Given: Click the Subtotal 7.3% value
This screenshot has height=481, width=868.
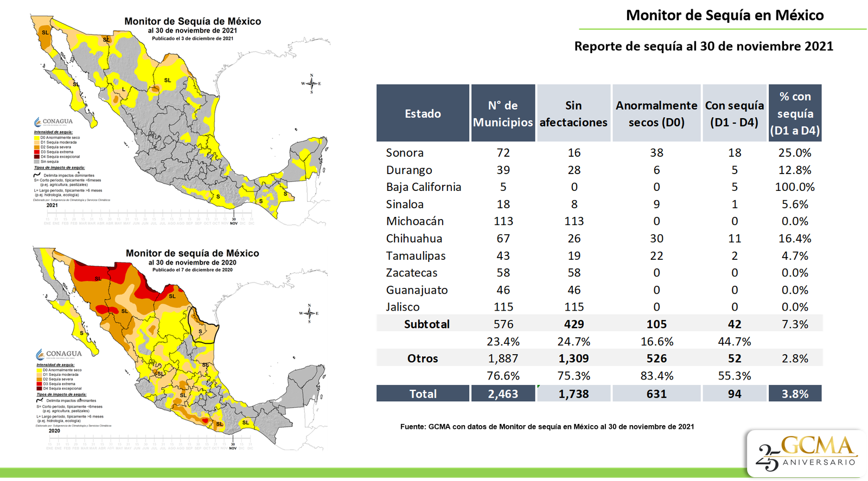Looking at the screenshot, I should coord(795,324).
